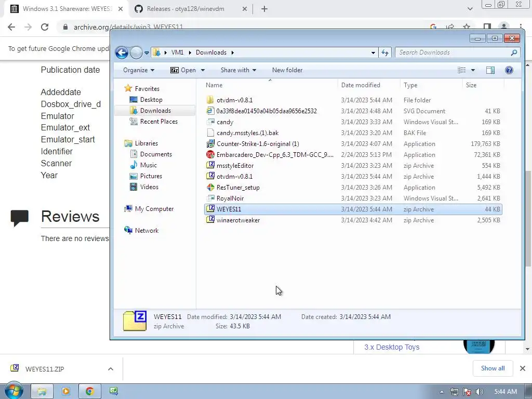Select Documents library in navigation pane
The width and height of the screenshot is (532, 399).
[x=156, y=154]
